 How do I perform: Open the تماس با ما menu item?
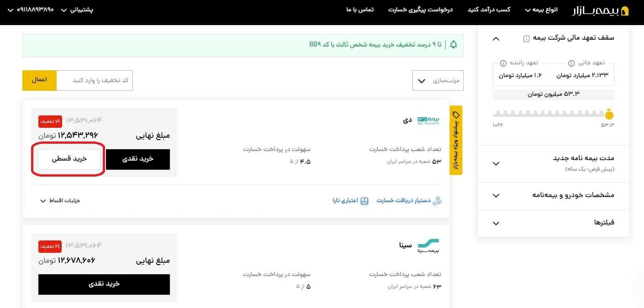click(x=359, y=10)
